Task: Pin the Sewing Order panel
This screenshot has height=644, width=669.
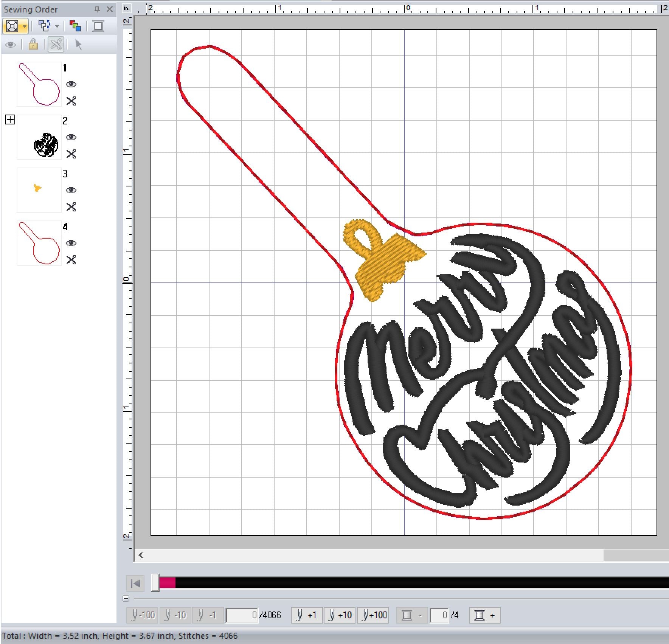Action: (x=97, y=9)
